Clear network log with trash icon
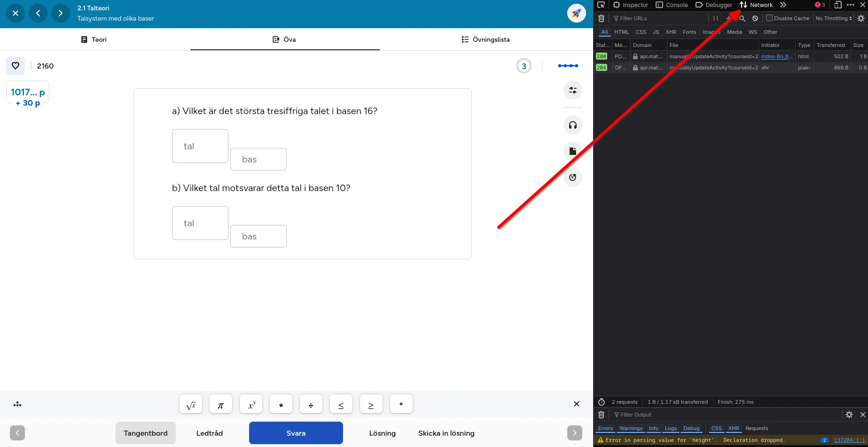This screenshot has height=447, width=868. [601, 18]
